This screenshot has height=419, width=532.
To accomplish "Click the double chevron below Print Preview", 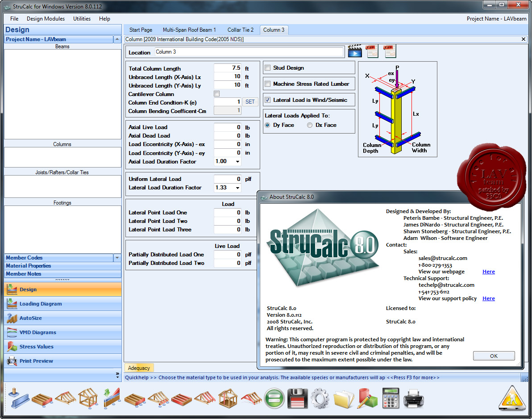I will click(117, 375).
